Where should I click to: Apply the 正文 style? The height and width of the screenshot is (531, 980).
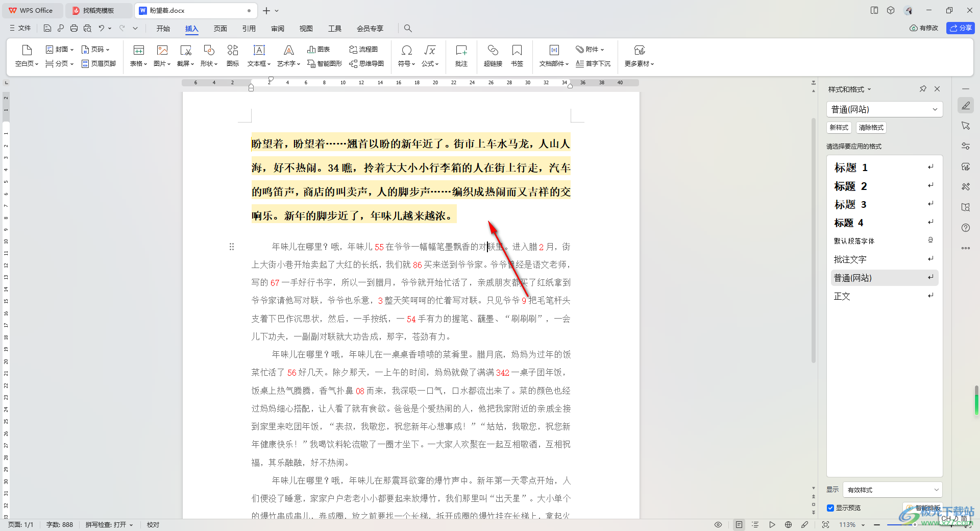(x=885, y=296)
